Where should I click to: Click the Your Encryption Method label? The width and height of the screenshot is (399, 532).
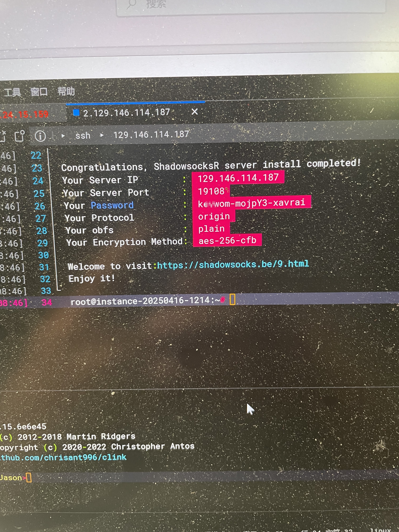[x=125, y=242]
